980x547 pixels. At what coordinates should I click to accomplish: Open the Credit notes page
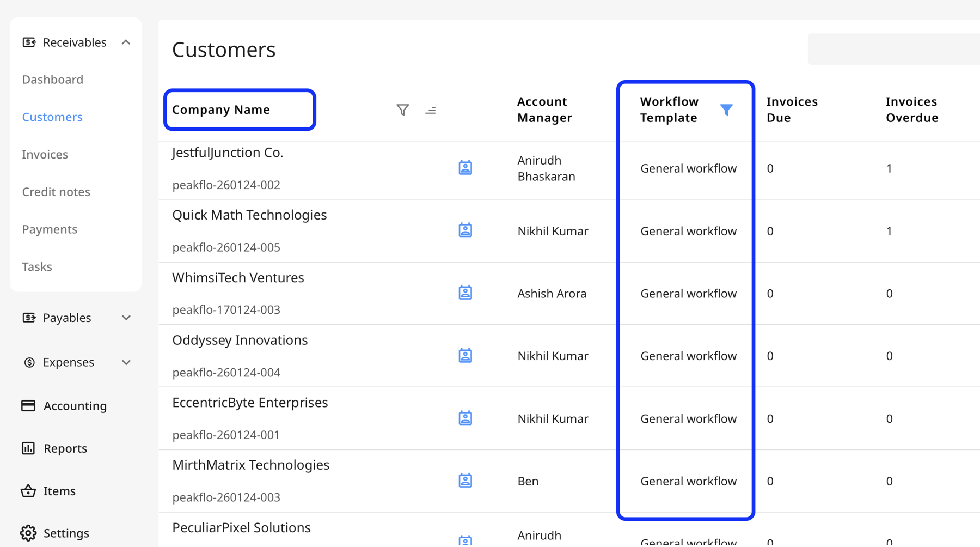tap(56, 191)
